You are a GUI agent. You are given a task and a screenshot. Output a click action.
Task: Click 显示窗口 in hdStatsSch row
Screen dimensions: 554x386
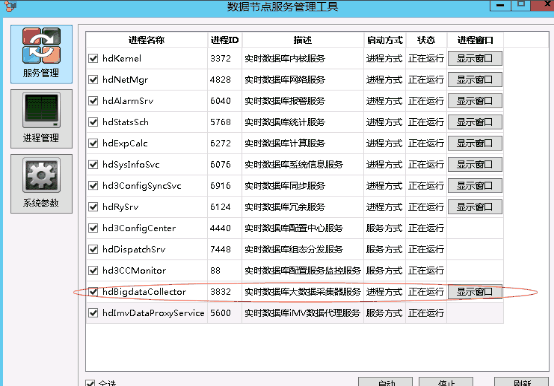(x=475, y=122)
